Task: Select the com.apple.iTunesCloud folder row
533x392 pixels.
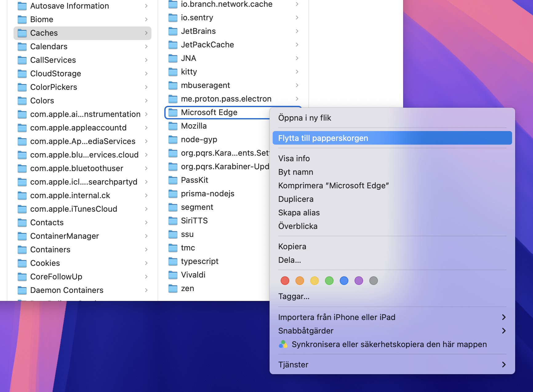Action: pyautogui.click(x=82, y=209)
